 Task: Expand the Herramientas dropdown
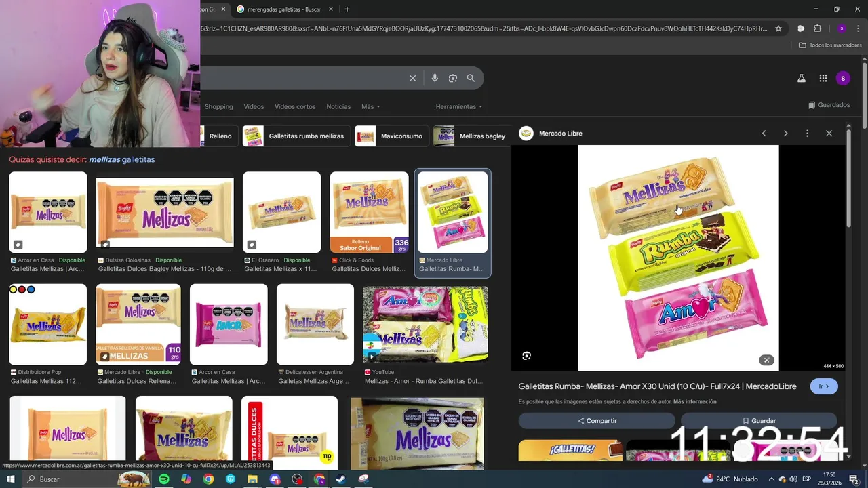tap(459, 106)
